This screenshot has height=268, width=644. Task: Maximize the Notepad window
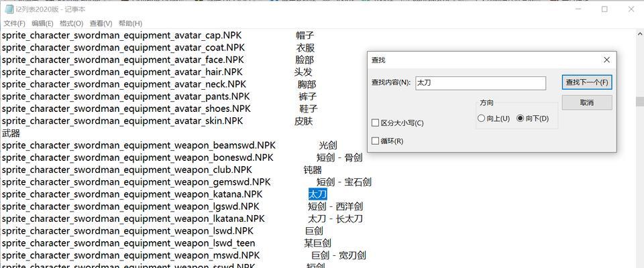pyautogui.click(x=604, y=9)
